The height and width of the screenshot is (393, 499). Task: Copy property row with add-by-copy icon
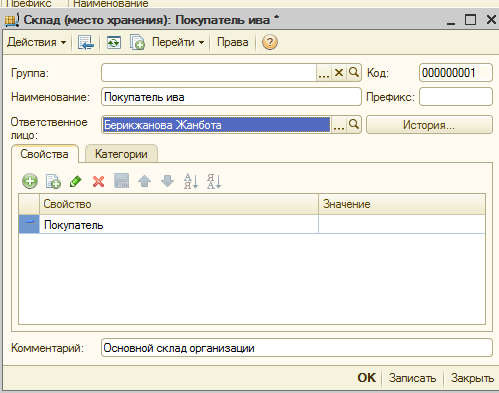pyautogui.click(x=53, y=182)
